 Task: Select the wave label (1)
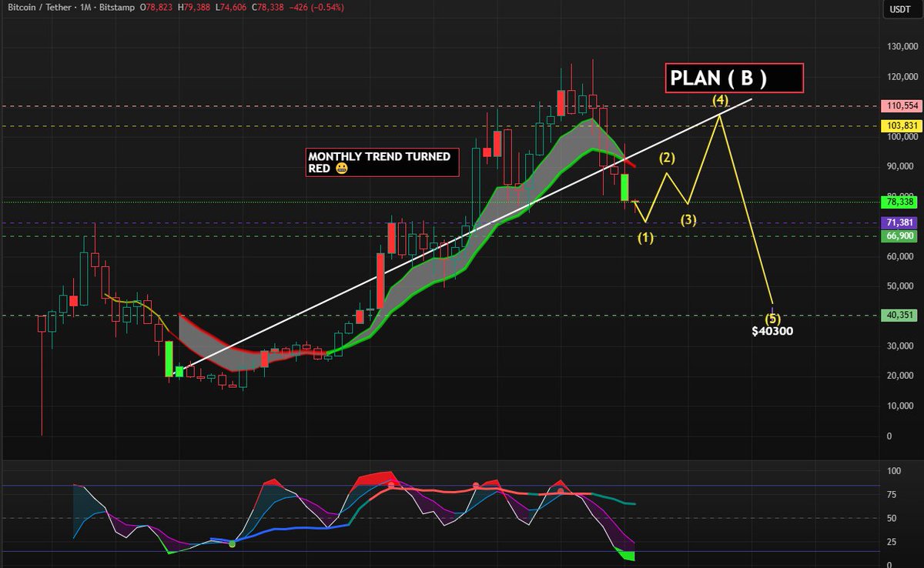(x=645, y=239)
